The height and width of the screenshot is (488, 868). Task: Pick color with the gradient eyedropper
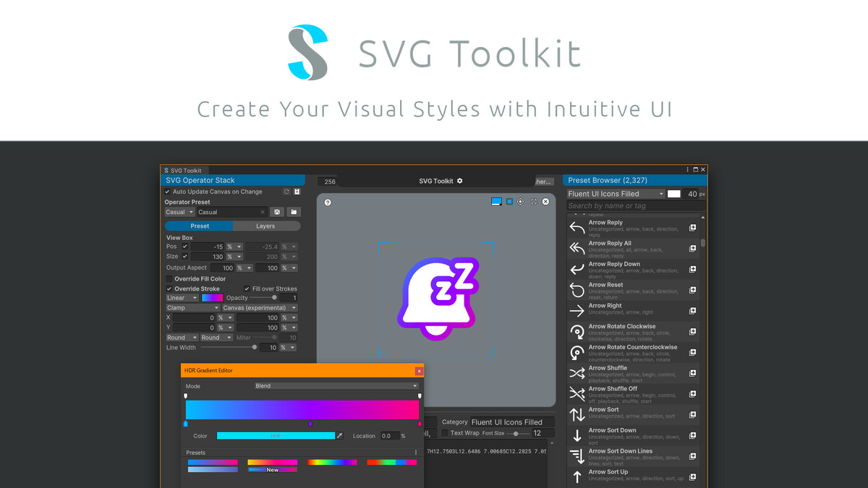coord(340,436)
